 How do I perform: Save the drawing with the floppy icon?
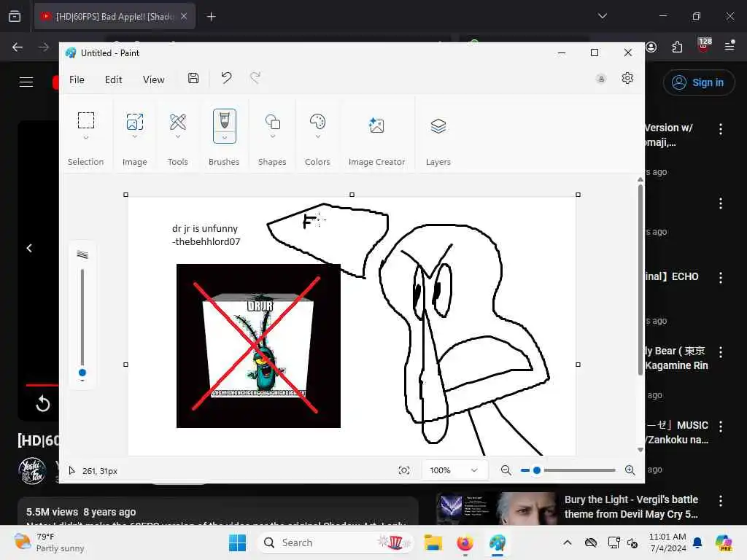pyautogui.click(x=193, y=78)
